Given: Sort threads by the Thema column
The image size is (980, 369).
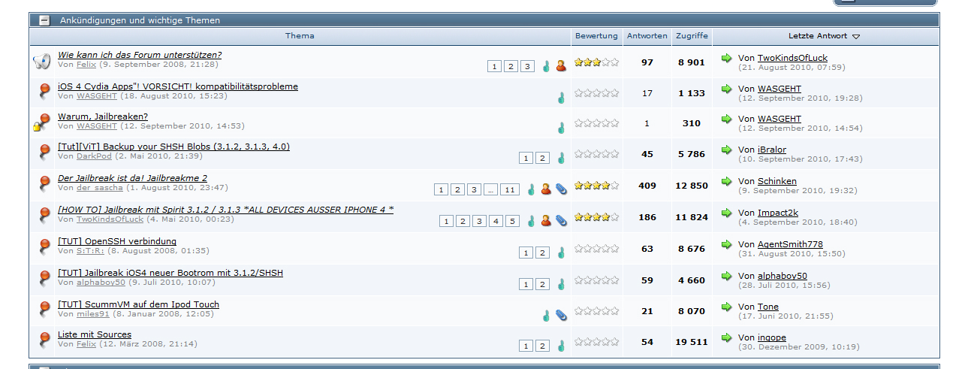Looking at the screenshot, I should click(x=300, y=36).
